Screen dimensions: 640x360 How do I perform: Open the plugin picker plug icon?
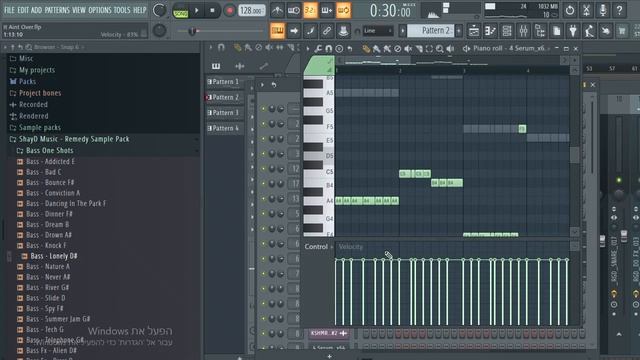573,31
